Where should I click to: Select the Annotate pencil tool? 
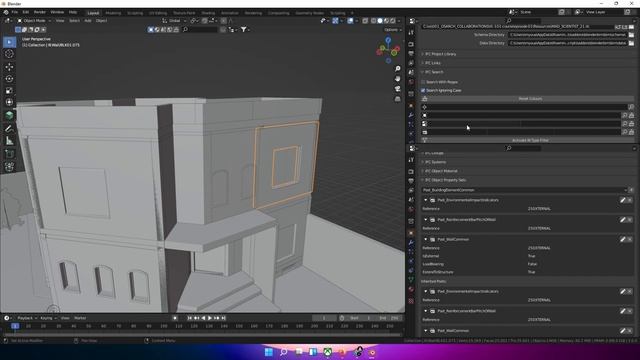pos(9,129)
